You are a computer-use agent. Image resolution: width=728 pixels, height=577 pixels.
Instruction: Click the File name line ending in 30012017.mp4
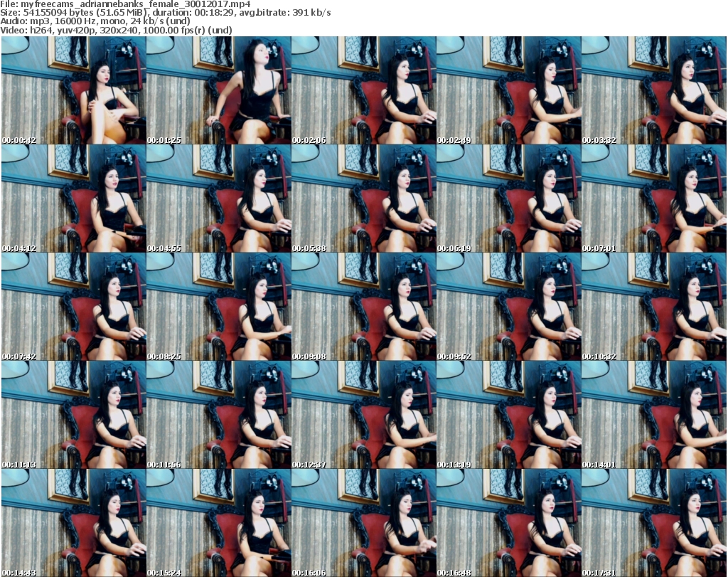point(125,4)
